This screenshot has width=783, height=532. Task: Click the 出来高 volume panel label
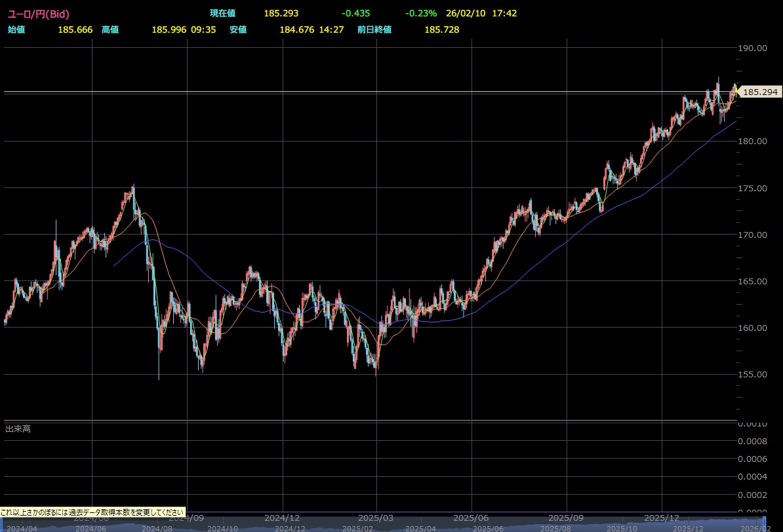18,428
